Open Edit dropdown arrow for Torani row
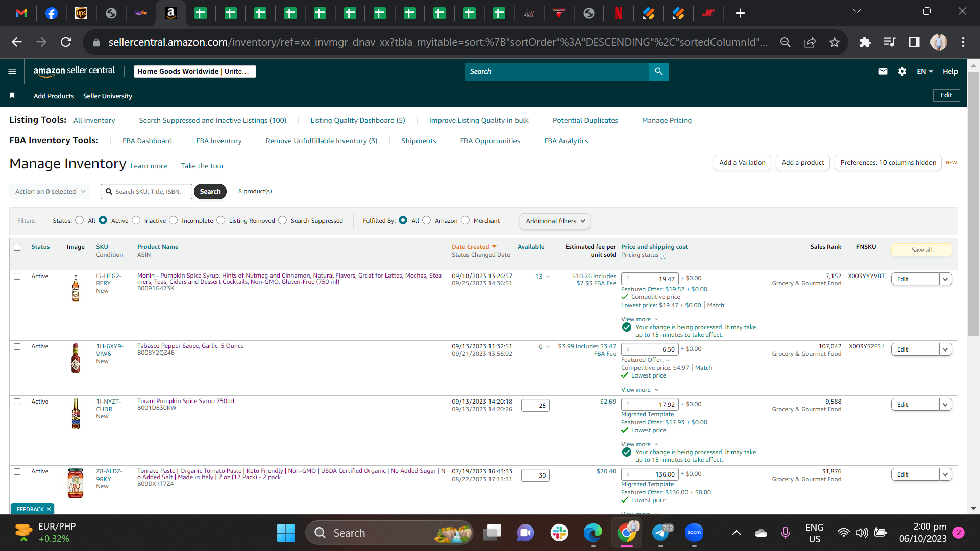This screenshot has width=980, height=551. (x=945, y=405)
